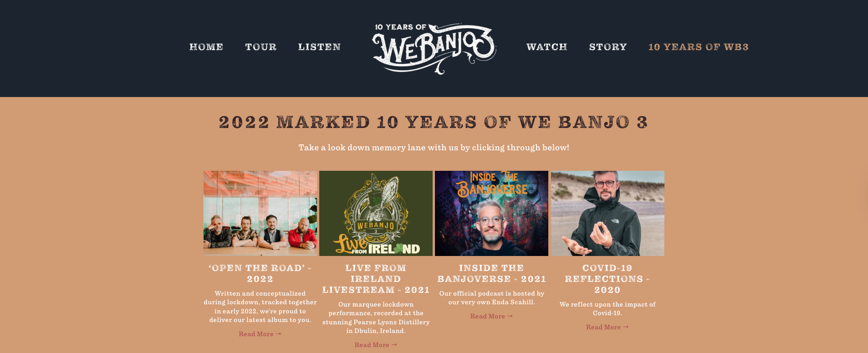Open the 'Open the Road' band photo thumbnail
The width and height of the screenshot is (868, 353).
[260, 213]
